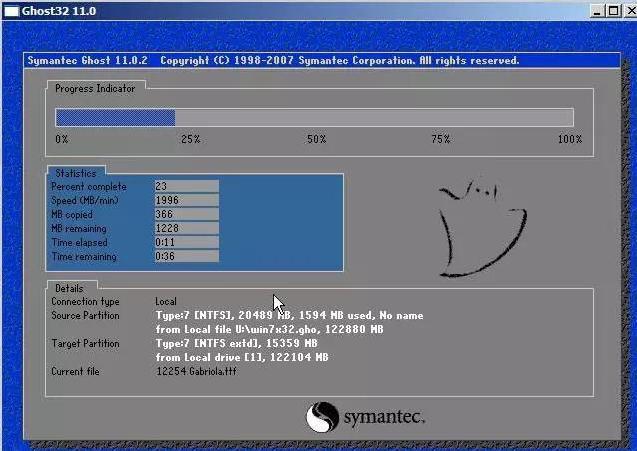This screenshot has width=637, height=451.
Task: Click the current file name Gabriola.ttf
Action: tap(196, 371)
